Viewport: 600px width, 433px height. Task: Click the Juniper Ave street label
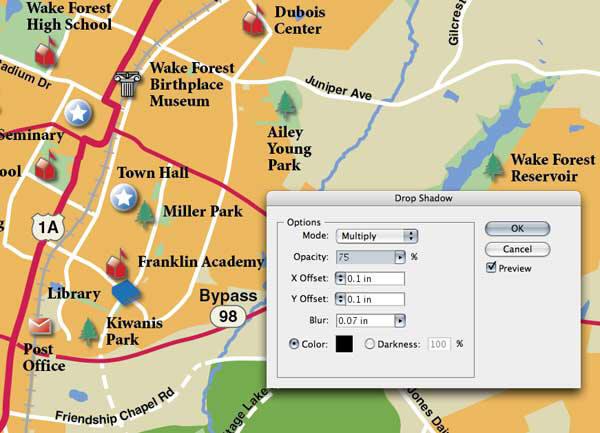339,88
